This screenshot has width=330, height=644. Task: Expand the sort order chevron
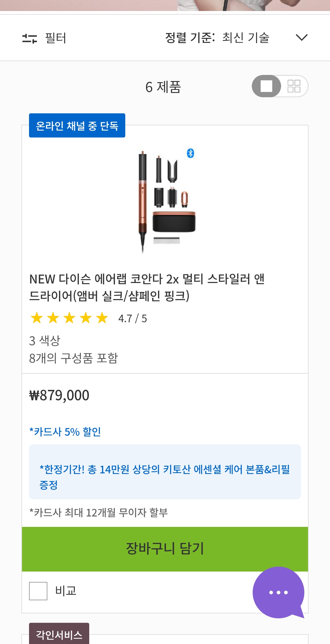(301, 38)
